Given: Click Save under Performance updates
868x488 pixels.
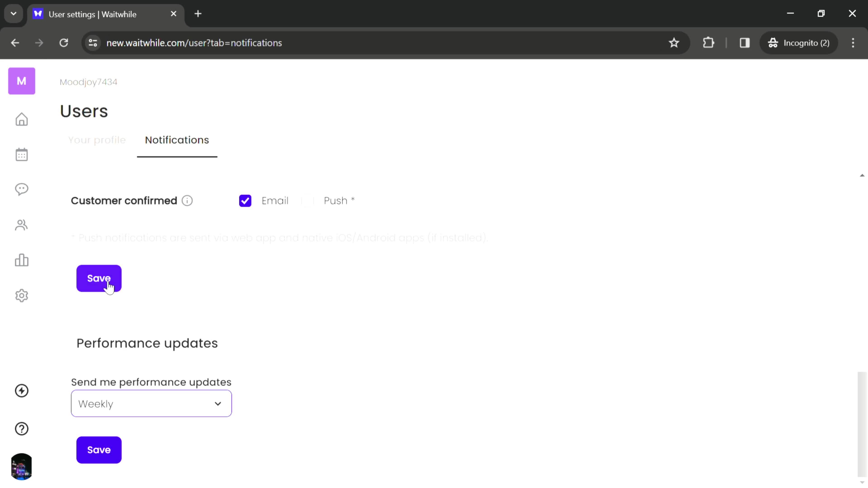Looking at the screenshot, I should pyautogui.click(x=99, y=450).
